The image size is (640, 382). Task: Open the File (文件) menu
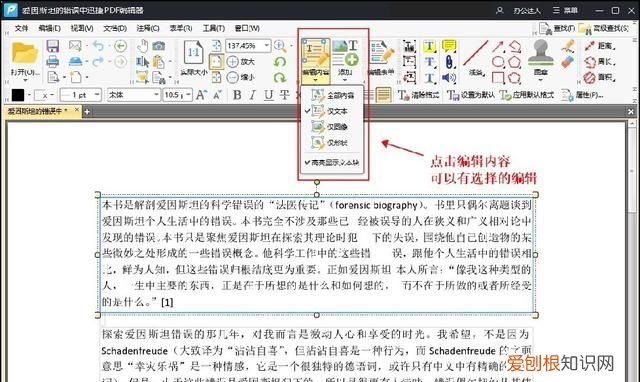pyautogui.click(x=21, y=28)
